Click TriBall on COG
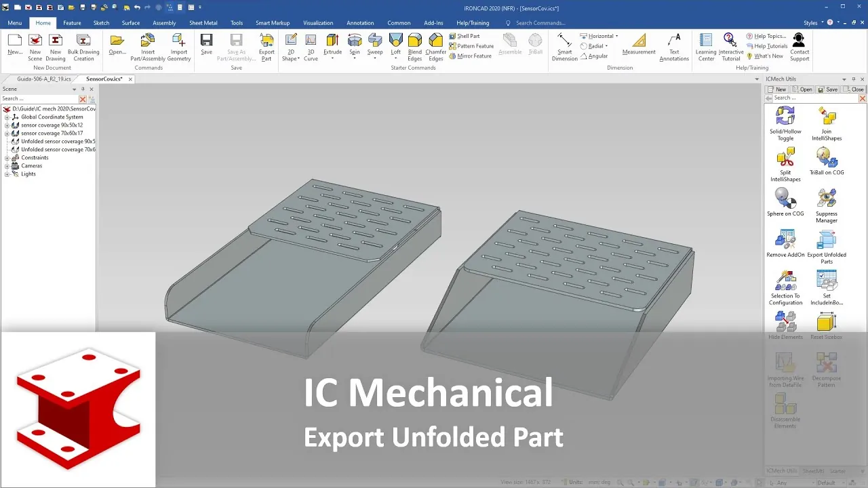 coord(827,161)
